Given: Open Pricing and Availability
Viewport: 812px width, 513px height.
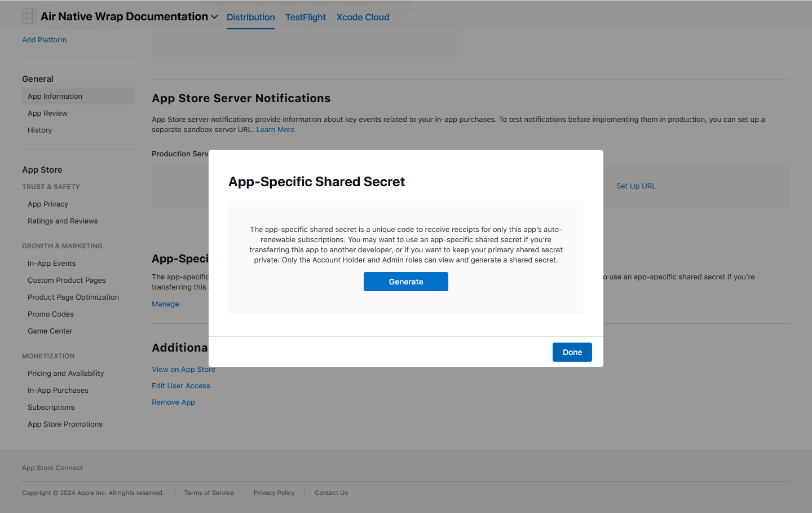Looking at the screenshot, I should [66, 374].
